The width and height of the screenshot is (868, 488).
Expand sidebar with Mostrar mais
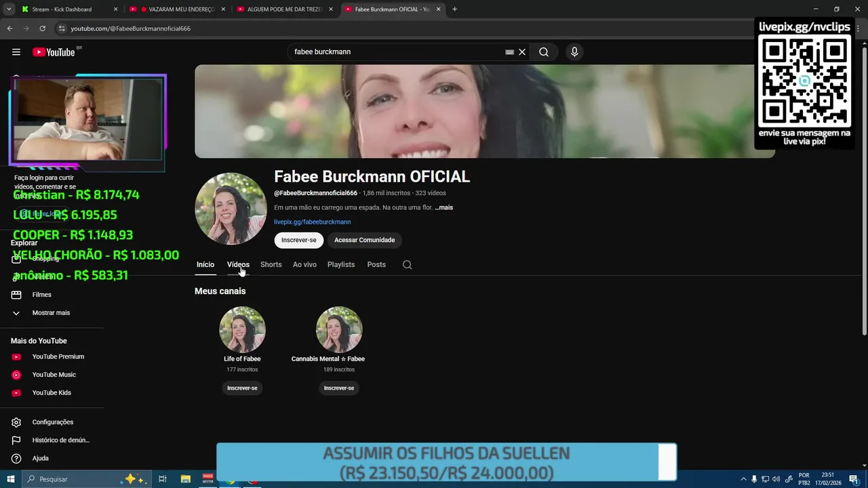52,313
